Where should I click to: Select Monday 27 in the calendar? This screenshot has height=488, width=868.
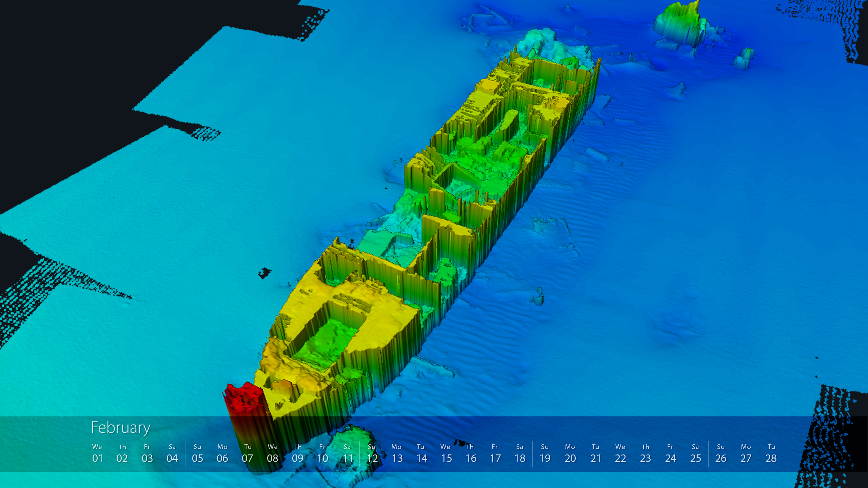coord(746,453)
